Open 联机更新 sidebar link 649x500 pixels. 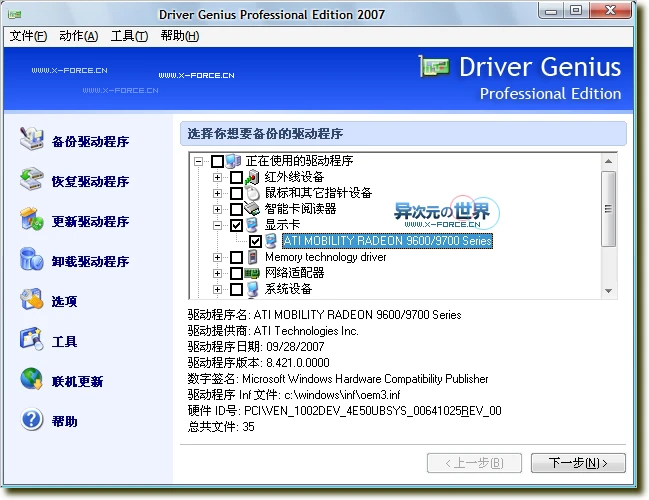pyautogui.click(x=77, y=381)
